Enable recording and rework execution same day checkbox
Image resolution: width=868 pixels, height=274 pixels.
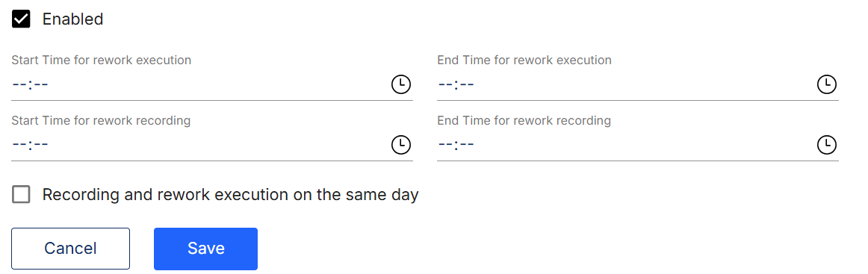(21, 195)
